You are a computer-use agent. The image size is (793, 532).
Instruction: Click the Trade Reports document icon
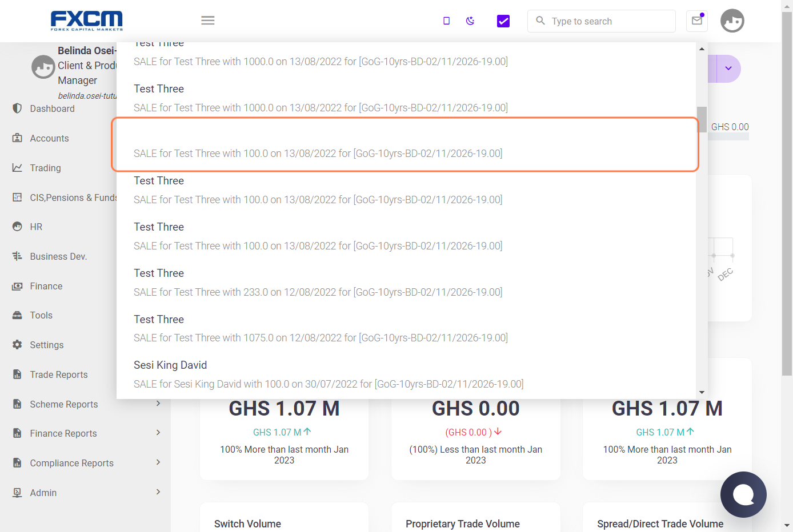click(x=17, y=374)
